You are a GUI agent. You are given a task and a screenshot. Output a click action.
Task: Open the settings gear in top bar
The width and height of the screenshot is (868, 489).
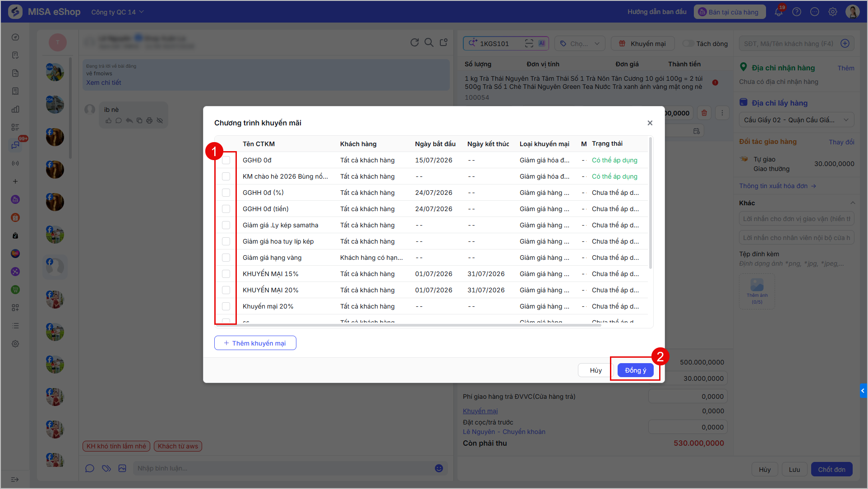pyautogui.click(x=833, y=12)
